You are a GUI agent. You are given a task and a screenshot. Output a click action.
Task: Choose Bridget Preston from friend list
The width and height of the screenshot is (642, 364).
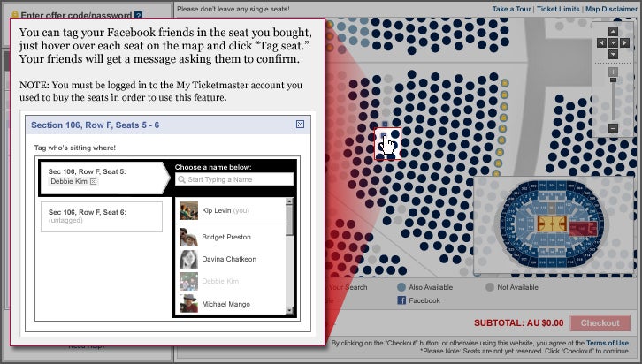(225, 237)
